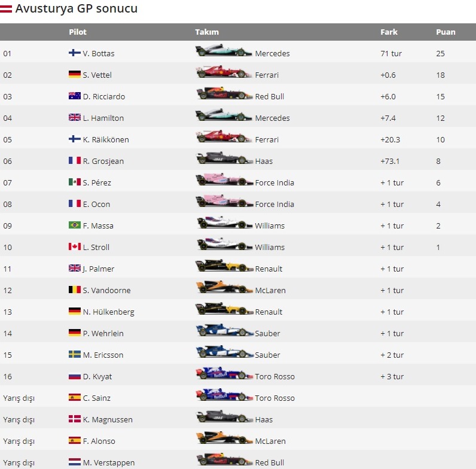Click the Finland flag next to V. Bottas
Viewport: 476px width, 469px height.
(75, 53)
